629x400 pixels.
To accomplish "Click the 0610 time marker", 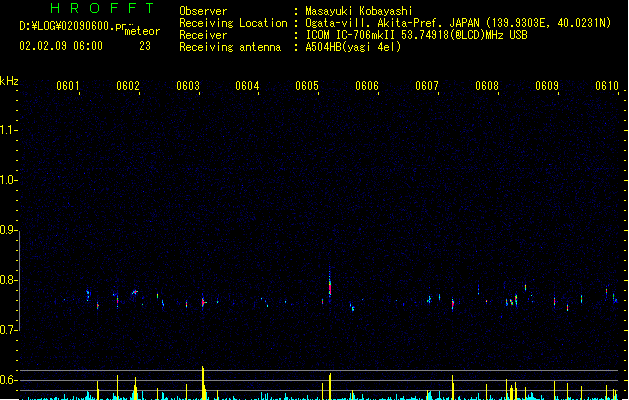I will click(607, 86).
